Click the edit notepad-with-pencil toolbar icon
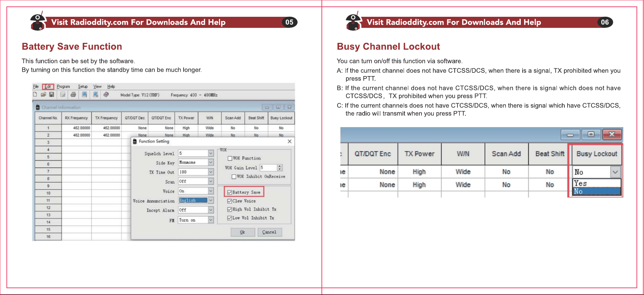 coord(63,95)
